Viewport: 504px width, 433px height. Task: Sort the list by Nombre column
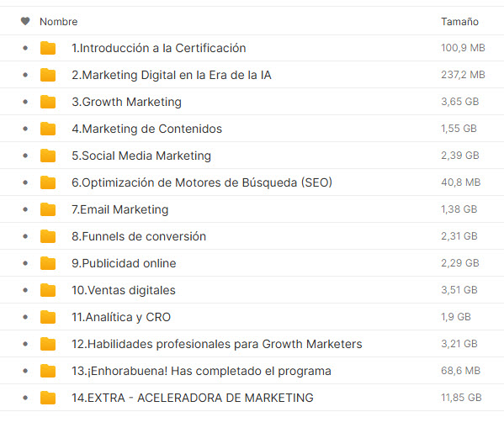click(x=59, y=22)
